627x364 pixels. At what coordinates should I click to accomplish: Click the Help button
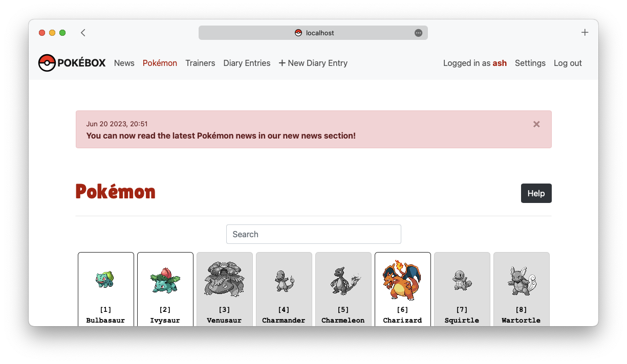coord(536,193)
